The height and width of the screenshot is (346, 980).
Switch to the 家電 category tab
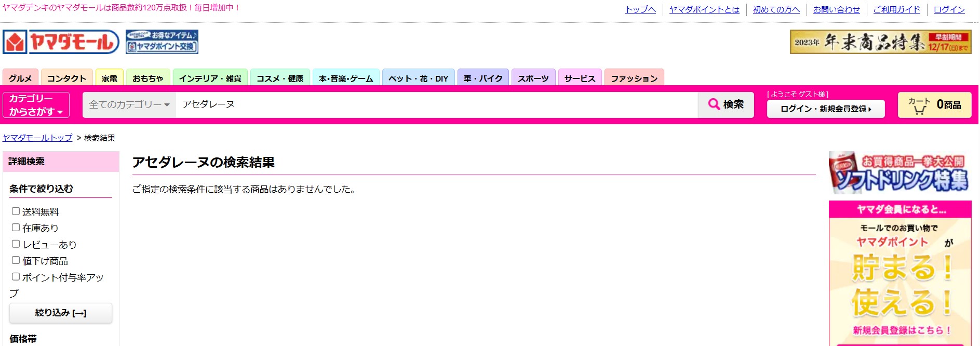click(x=110, y=78)
